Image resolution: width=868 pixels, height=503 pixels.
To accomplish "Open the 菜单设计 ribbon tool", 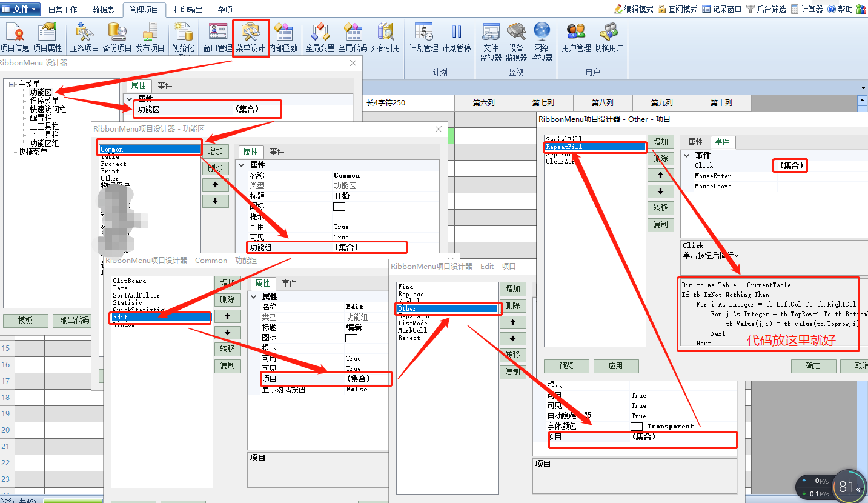I will pyautogui.click(x=251, y=38).
